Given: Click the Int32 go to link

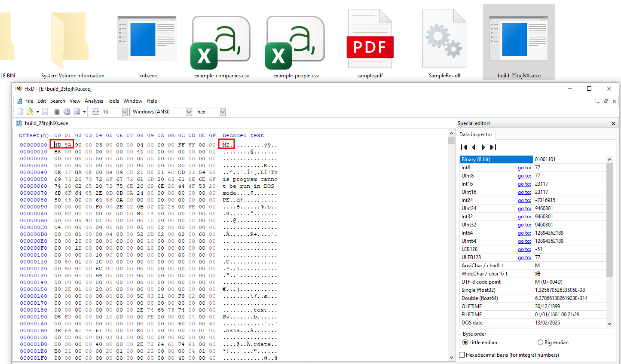Looking at the screenshot, I should pos(524,217).
